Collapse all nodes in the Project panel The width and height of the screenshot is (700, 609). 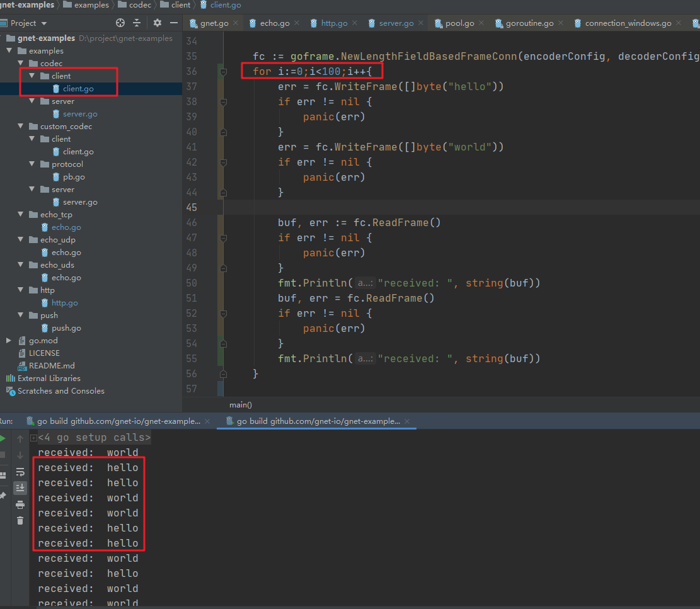(x=135, y=22)
